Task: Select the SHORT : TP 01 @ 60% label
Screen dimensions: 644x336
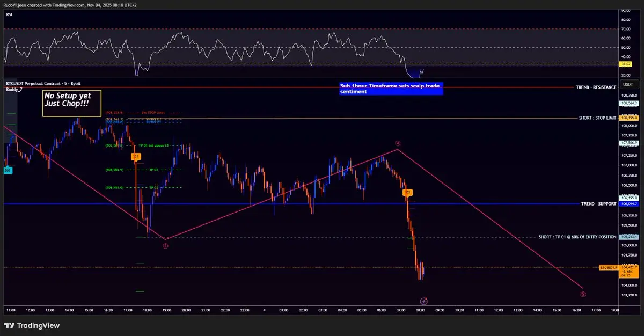Action: coord(577,237)
